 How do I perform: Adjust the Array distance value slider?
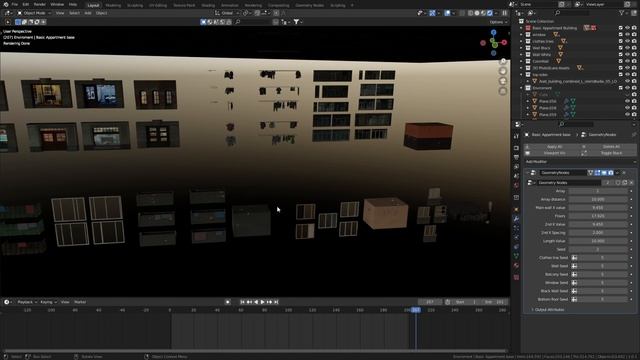[x=598, y=199]
